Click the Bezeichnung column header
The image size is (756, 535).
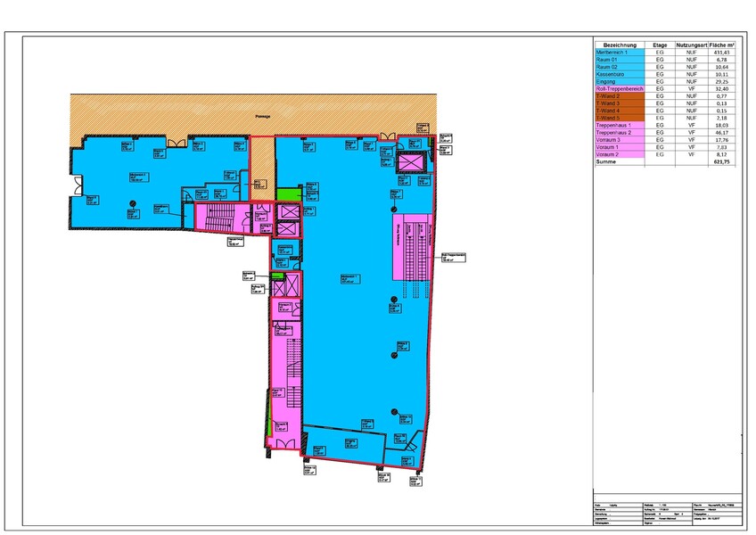(620, 44)
